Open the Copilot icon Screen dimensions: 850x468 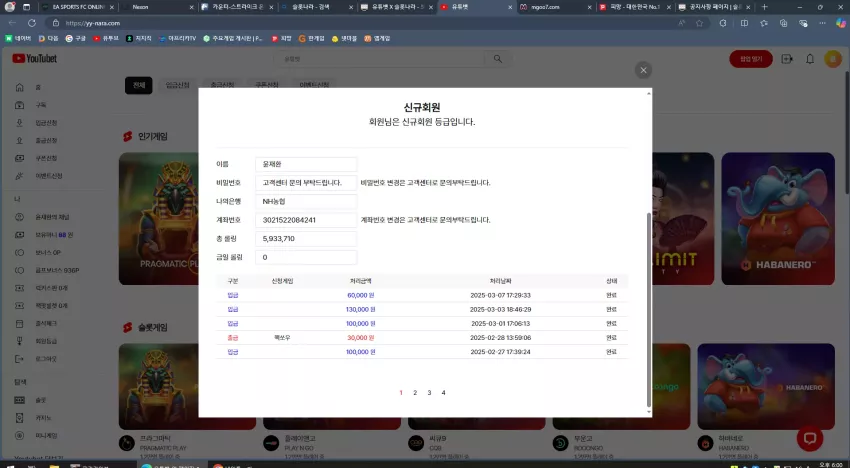tap(841, 23)
